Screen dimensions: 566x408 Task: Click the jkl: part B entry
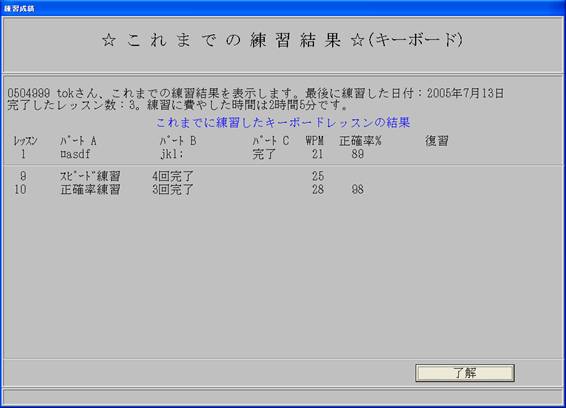(172, 154)
